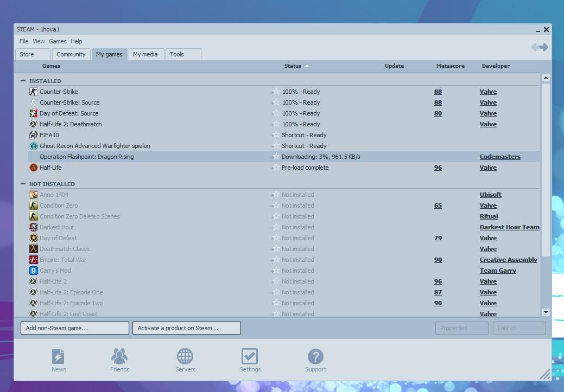
Task: Open the Ubisoft developer link
Action: 490,195
